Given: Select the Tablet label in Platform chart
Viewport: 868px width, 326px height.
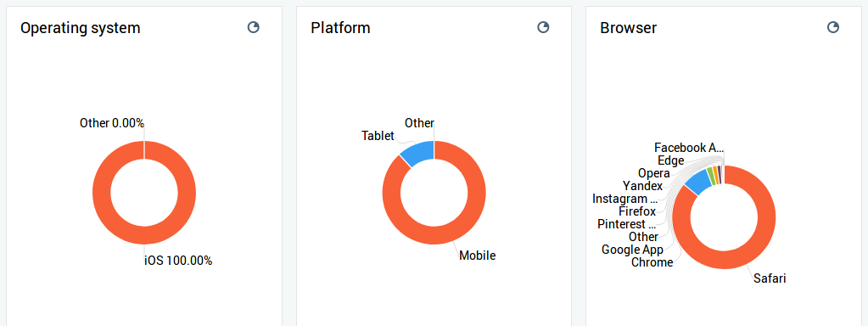Looking at the screenshot, I should pyautogui.click(x=378, y=136).
